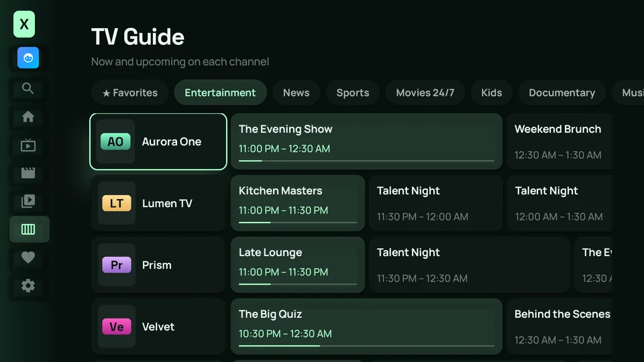Open the Movies clapperboard icon
The height and width of the screenshot is (362, 644).
pyautogui.click(x=28, y=173)
